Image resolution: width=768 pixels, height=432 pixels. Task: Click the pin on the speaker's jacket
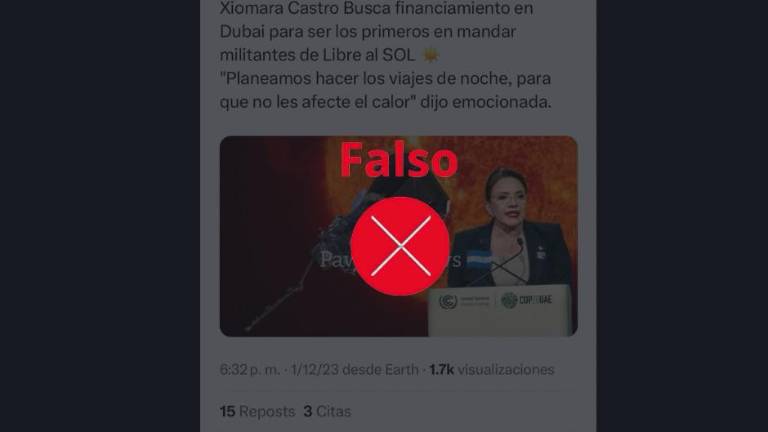(x=541, y=253)
